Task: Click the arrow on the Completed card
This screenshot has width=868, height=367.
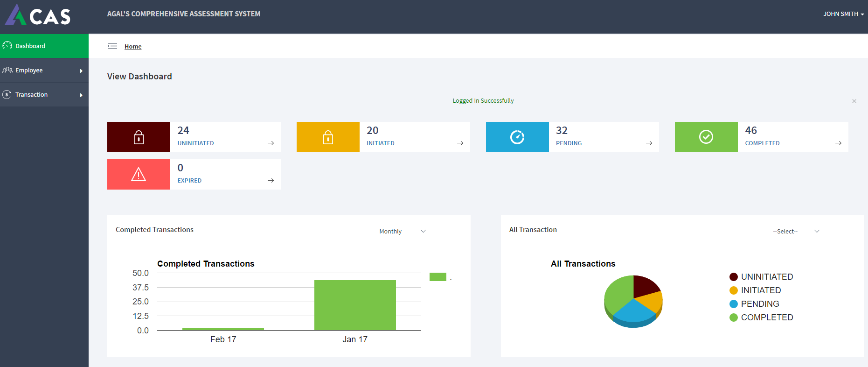Action: click(839, 143)
